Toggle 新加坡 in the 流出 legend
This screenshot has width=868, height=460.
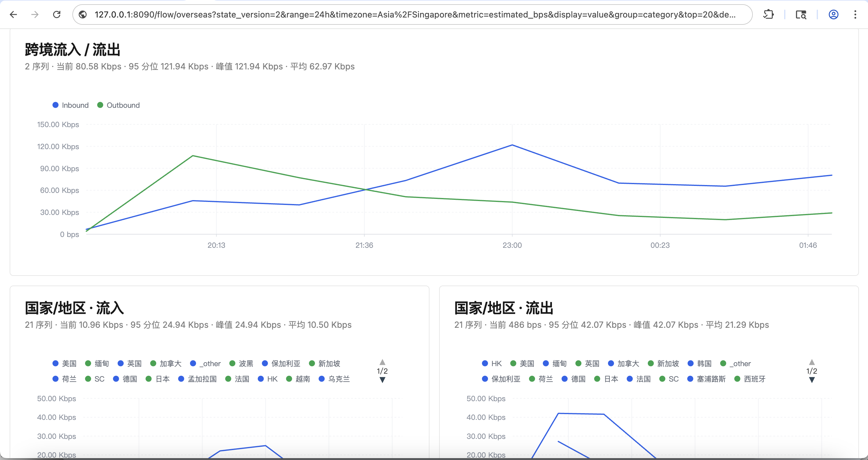(664, 363)
